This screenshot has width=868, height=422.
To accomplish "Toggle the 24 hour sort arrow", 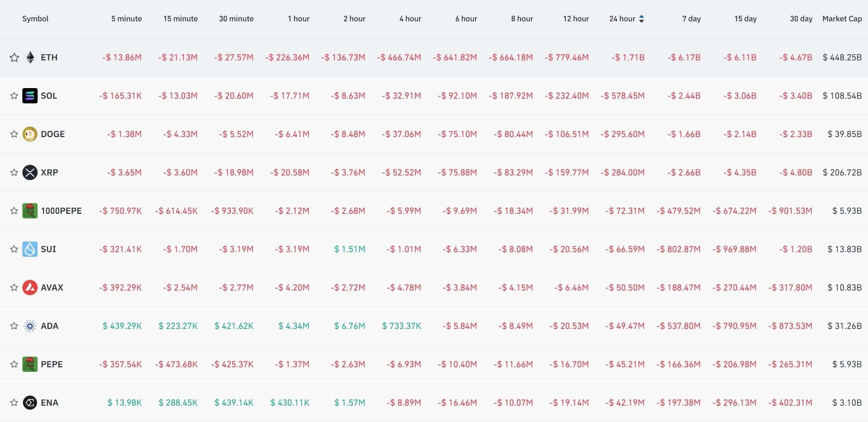I will 641,19.
